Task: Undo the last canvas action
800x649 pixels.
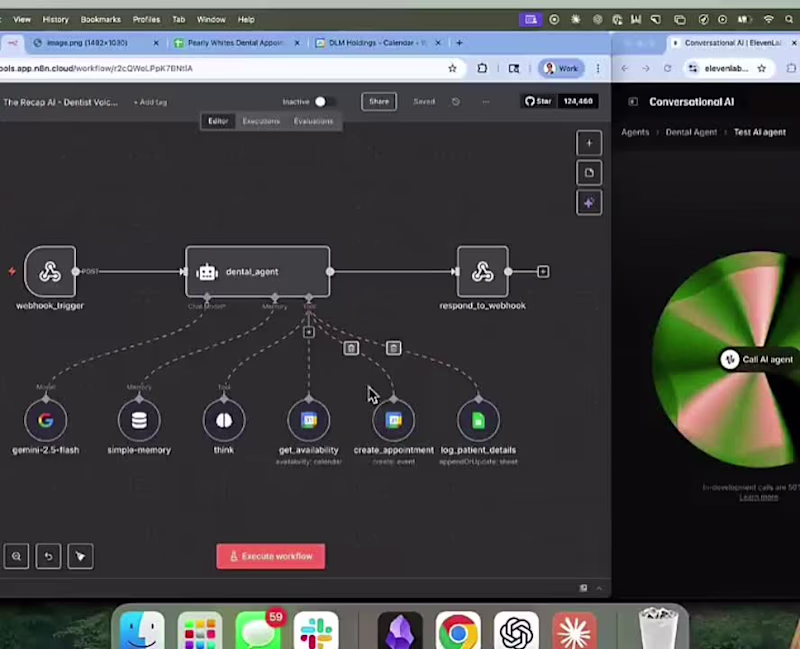Action: pyautogui.click(x=48, y=556)
